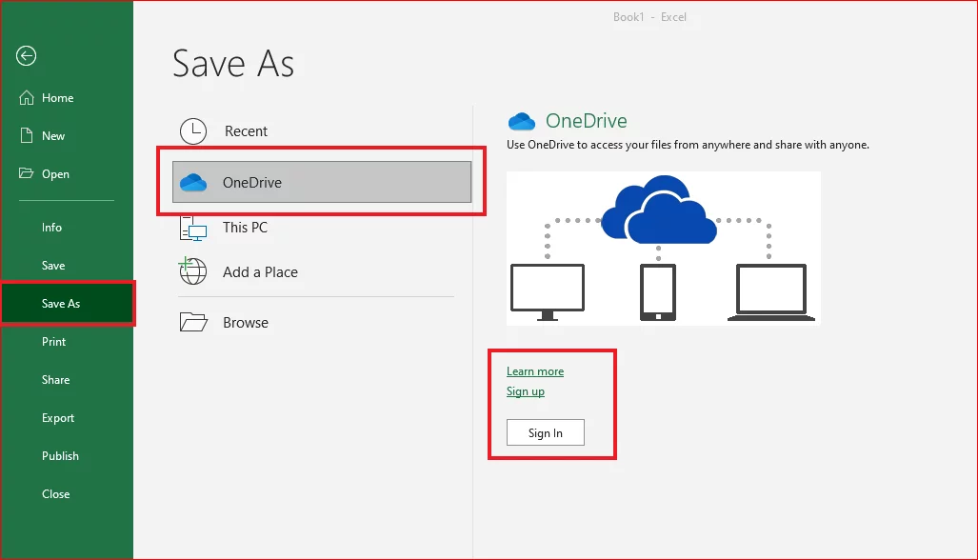Click the OneDrive cloud sync illustration
The image size is (978, 560).
(x=664, y=248)
